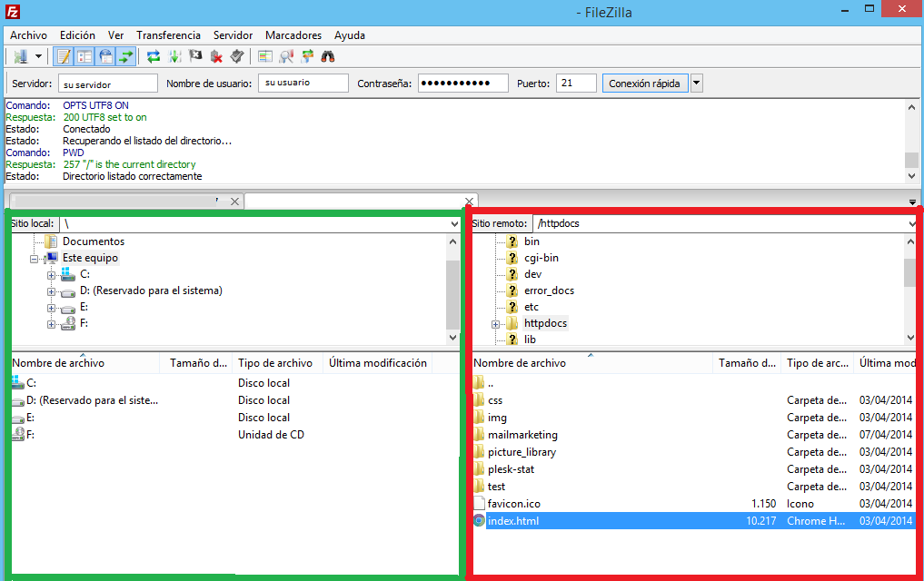This screenshot has width=924, height=581.
Task: Open the Site Manager icon
Action: [21, 56]
